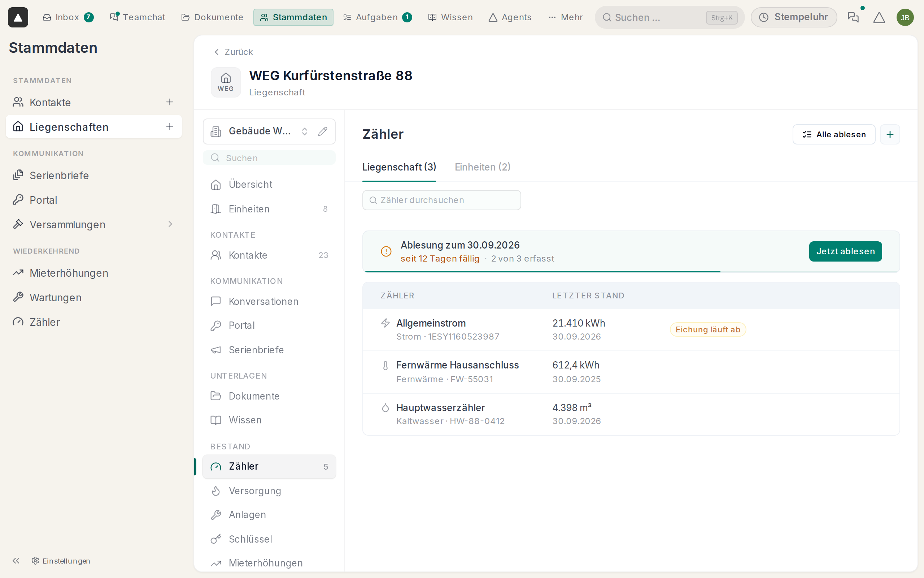924x578 pixels.
Task: Collapse the sidebar with double-chevron icon
Action: coord(16,560)
